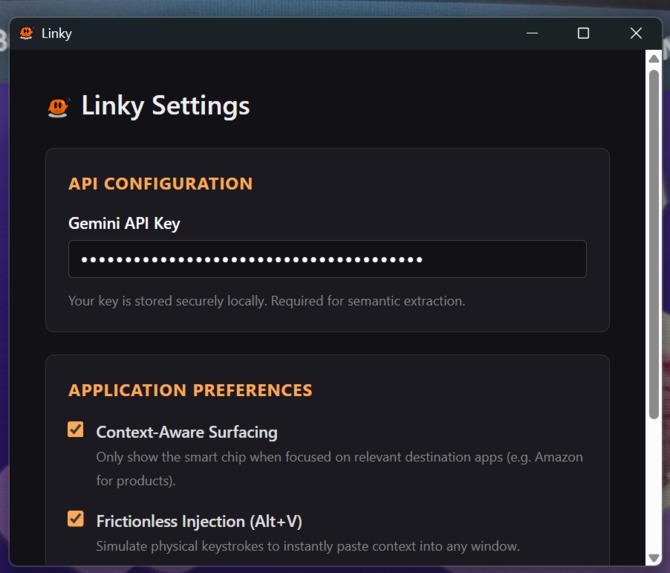670x573 pixels.
Task: Click 'Your key is stored securely locally' note
Action: click(267, 301)
